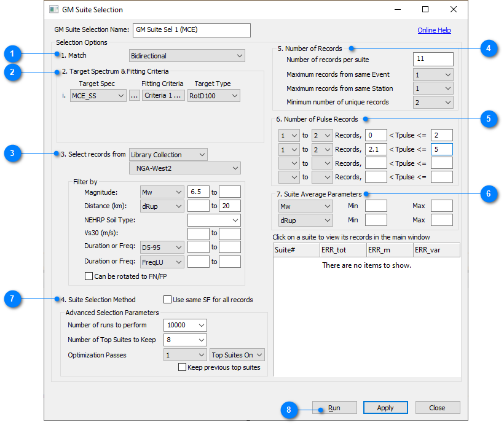Open the Number of runs to perform dropdown
The height and width of the screenshot is (425, 504).
[x=185, y=325]
